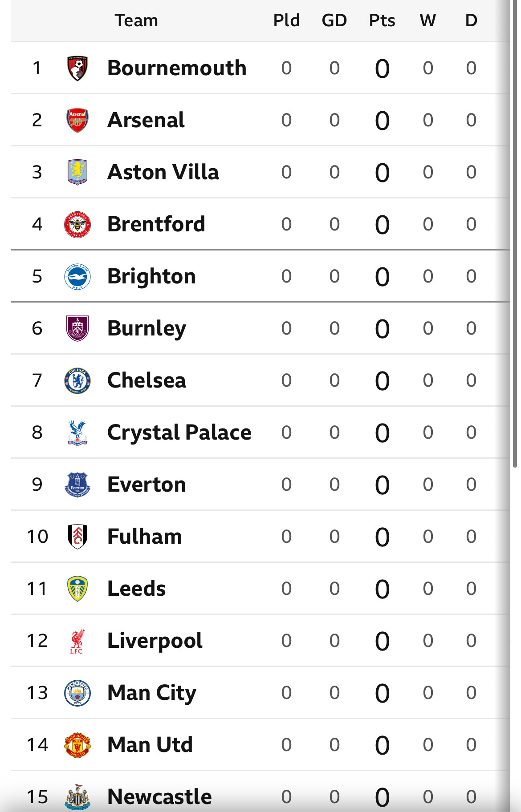
Task: Open the Leeds team link
Action: tap(136, 589)
